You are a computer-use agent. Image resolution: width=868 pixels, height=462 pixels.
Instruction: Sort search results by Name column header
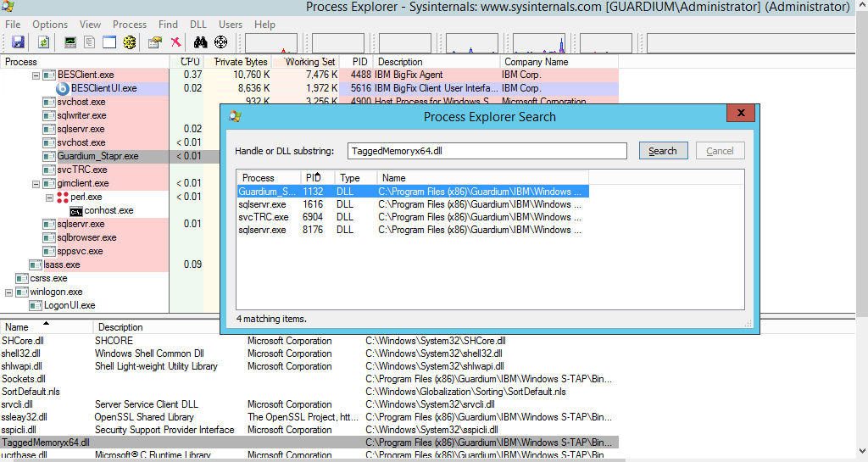click(x=482, y=178)
